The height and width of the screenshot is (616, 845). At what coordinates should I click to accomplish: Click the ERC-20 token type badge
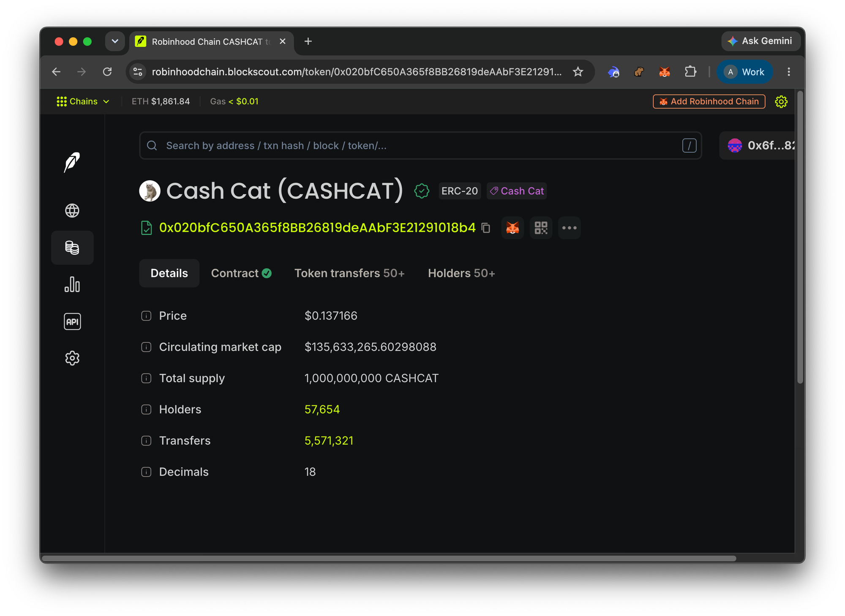pyautogui.click(x=460, y=191)
